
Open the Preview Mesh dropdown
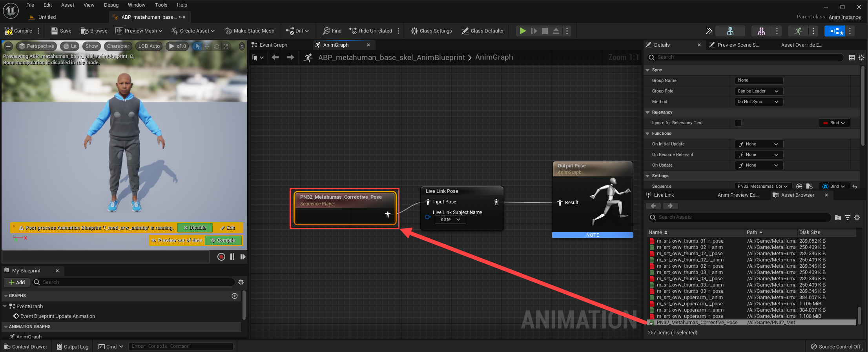point(139,31)
